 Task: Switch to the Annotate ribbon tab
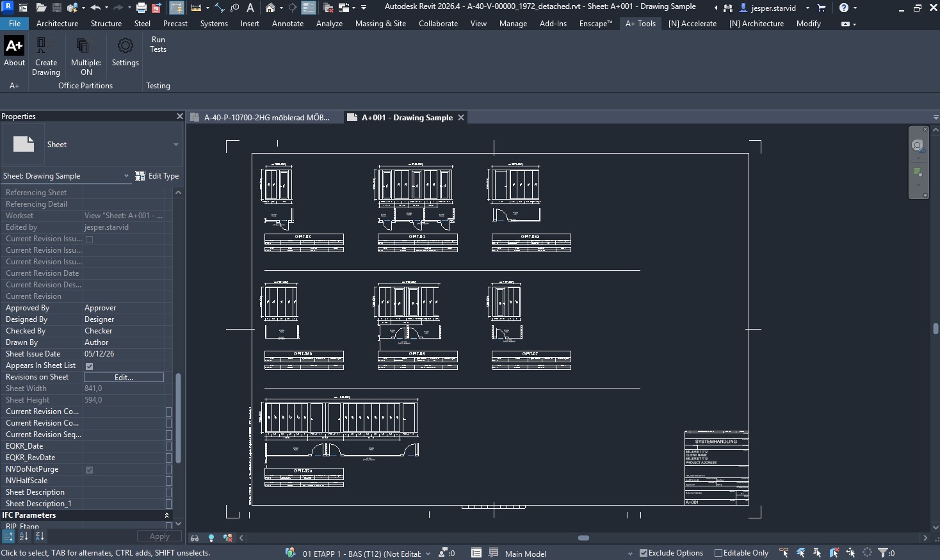point(288,24)
